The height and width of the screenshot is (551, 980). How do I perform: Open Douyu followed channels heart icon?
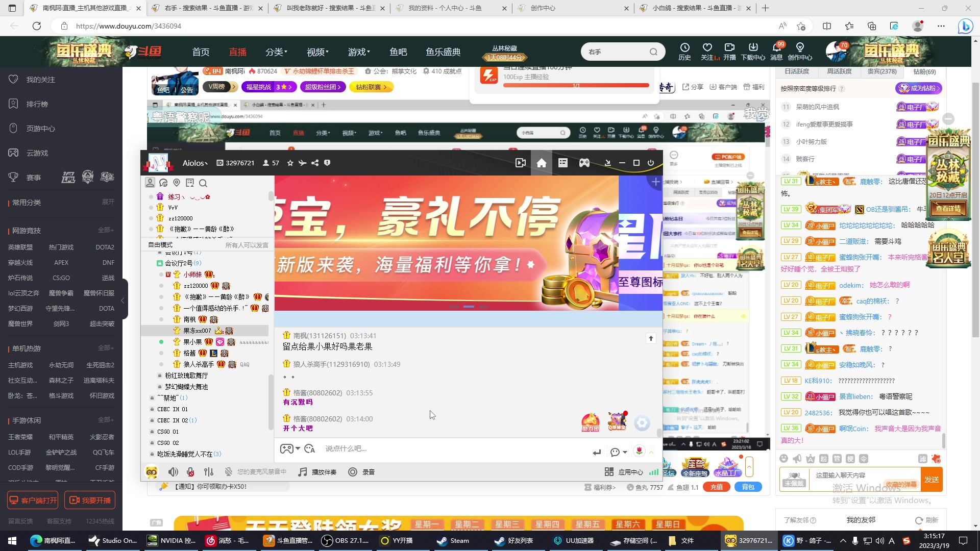pos(707,52)
